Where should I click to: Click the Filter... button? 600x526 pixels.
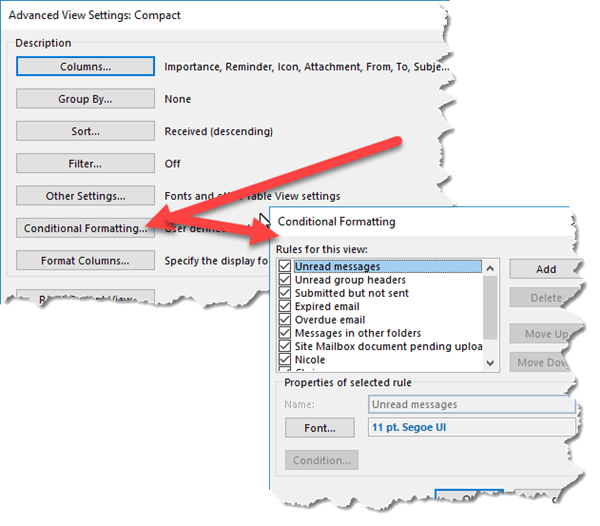(x=85, y=163)
